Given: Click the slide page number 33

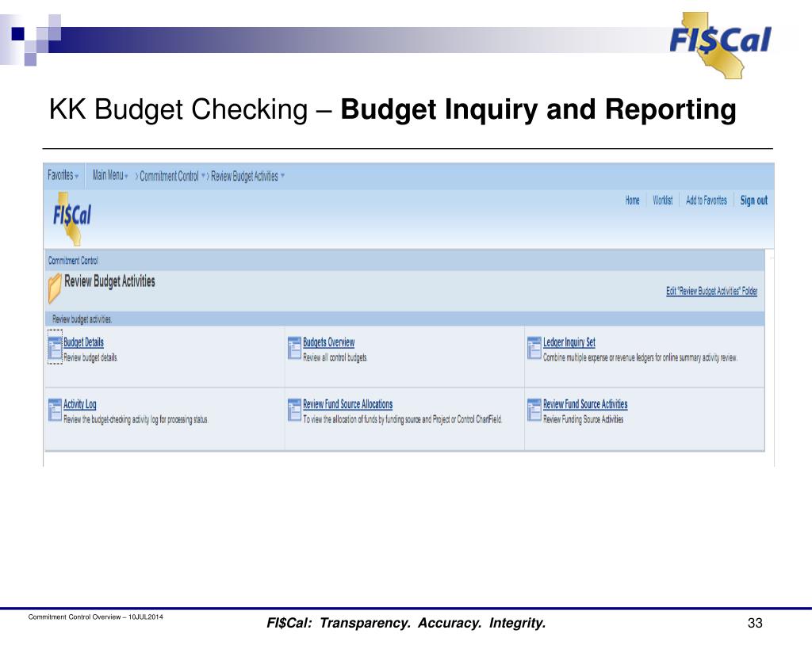Looking at the screenshot, I should (x=755, y=623).
